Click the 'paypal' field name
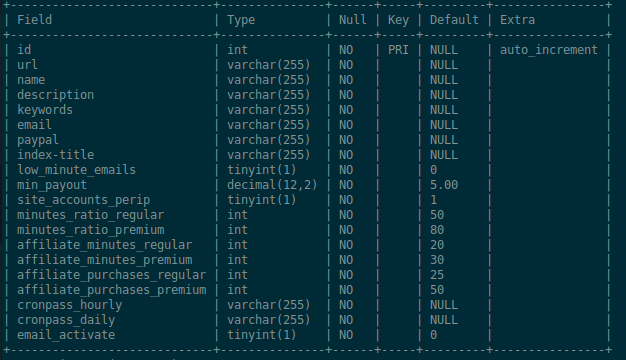The height and width of the screenshot is (360, 626). point(38,140)
